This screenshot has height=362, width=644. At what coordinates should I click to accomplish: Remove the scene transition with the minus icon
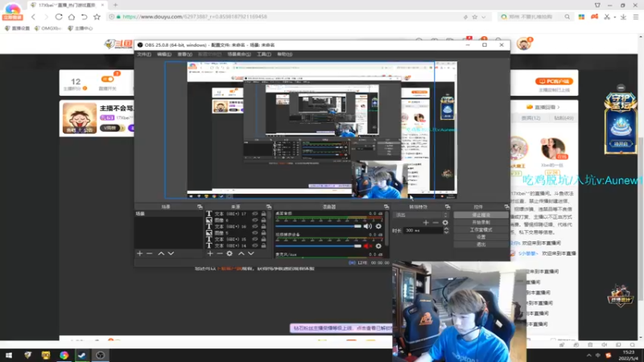tap(436, 223)
